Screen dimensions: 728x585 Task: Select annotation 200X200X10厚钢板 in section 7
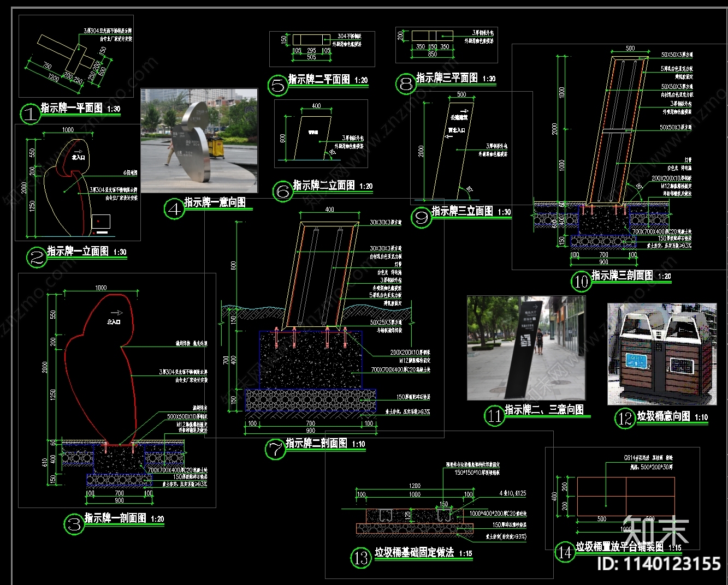tap(410, 353)
